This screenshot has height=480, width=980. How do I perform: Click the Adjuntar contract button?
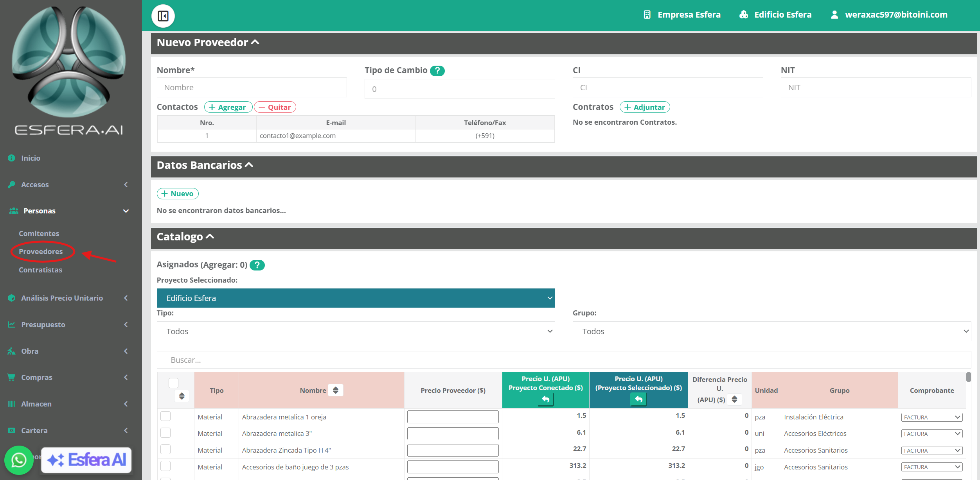pyautogui.click(x=645, y=107)
